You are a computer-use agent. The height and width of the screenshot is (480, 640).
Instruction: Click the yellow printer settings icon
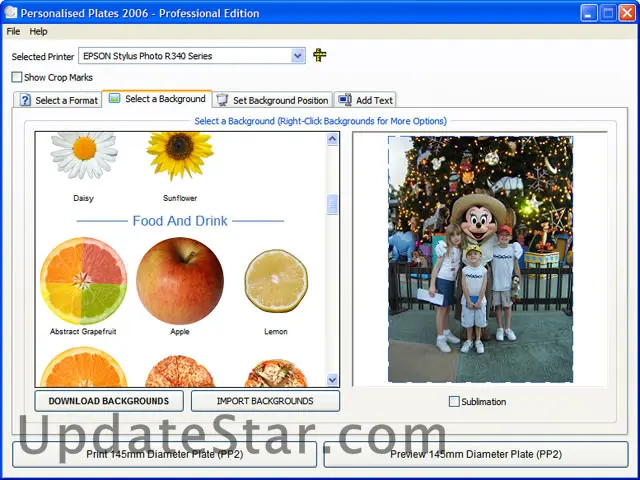pos(320,55)
